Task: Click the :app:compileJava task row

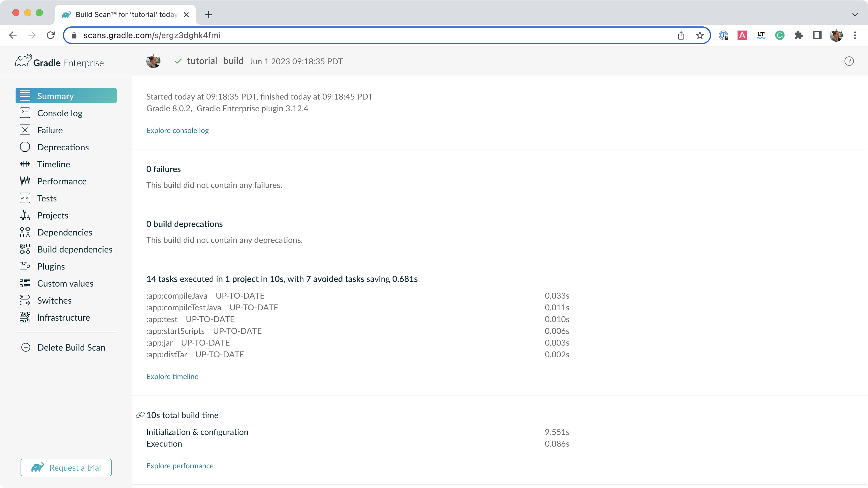Action: tap(358, 296)
